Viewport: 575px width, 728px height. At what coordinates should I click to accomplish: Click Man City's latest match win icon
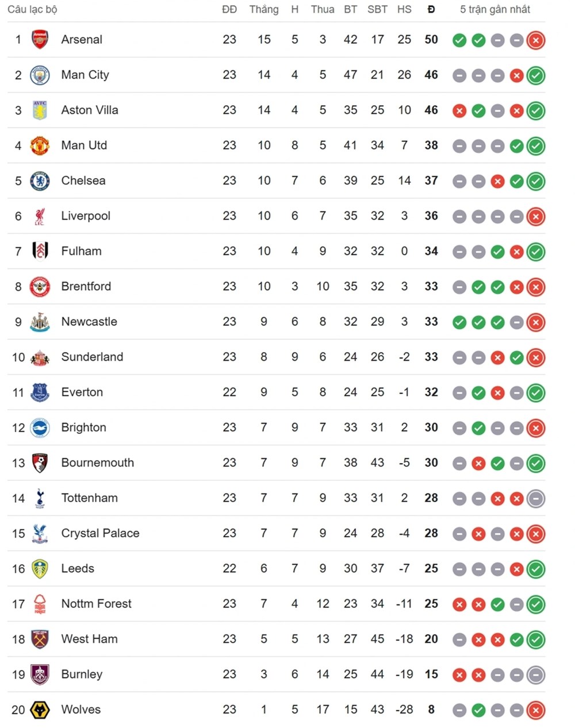click(x=535, y=75)
